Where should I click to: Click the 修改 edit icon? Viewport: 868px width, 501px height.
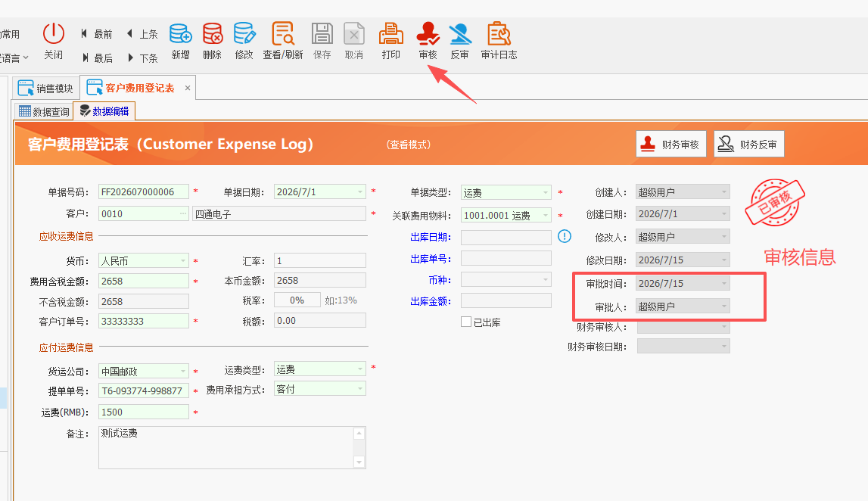tap(244, 34)
